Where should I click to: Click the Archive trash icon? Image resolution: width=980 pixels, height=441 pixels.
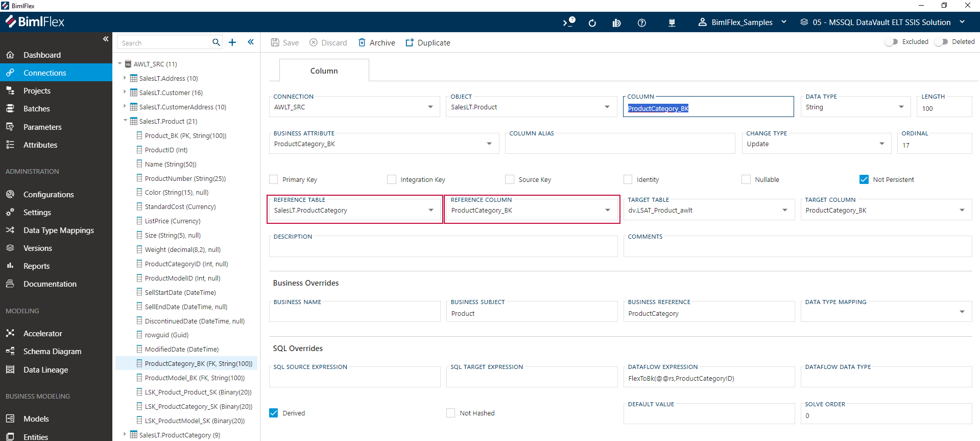pos(362,42)
